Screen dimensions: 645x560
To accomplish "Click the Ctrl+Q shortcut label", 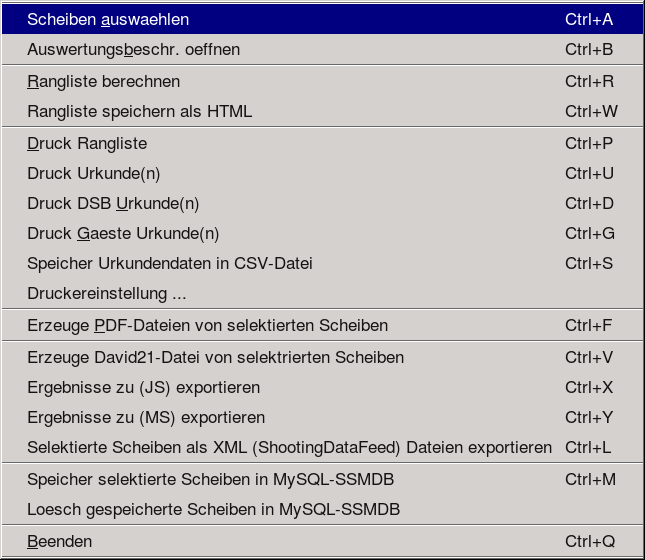I will point(589,541).
